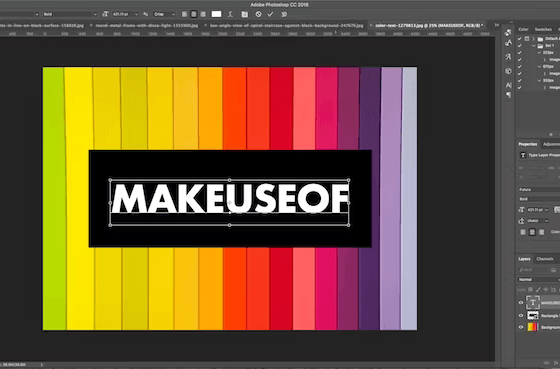Toggle the Character and Paragraph panels
The height and width of the screenshot is (369, 560).
click(x=245, y=14)
